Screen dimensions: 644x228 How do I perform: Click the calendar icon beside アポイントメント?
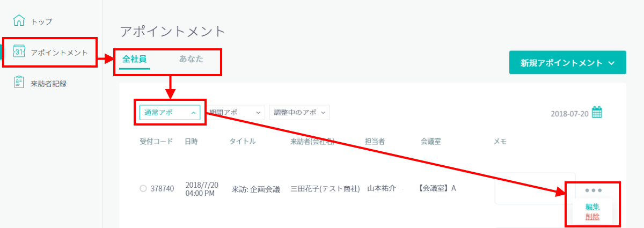coord(19,52)
